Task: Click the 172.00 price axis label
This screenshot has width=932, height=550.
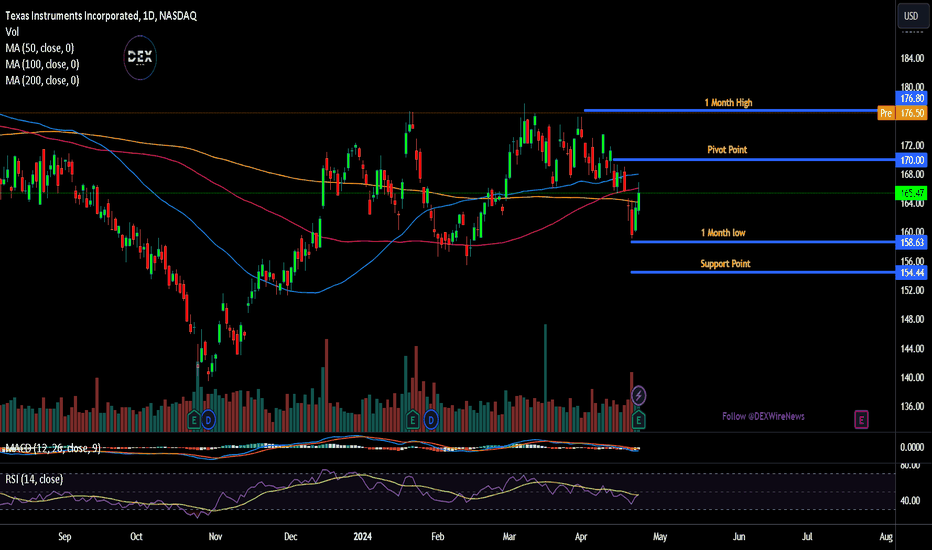Action: pos(912,145)
